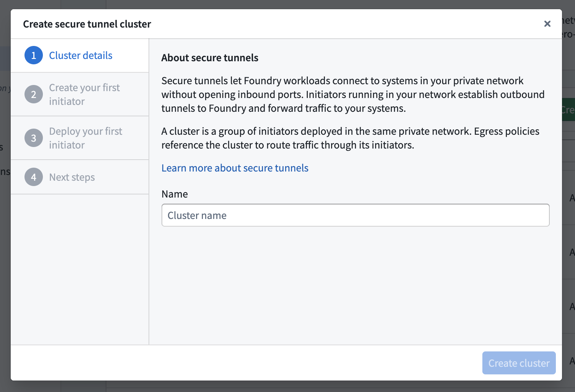575x392 pixels.
Task: Switch to the Next steps step
Action: point(80,177)
